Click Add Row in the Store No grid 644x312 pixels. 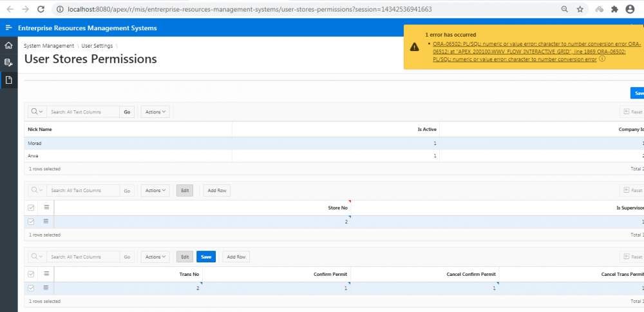coord(216,191)
